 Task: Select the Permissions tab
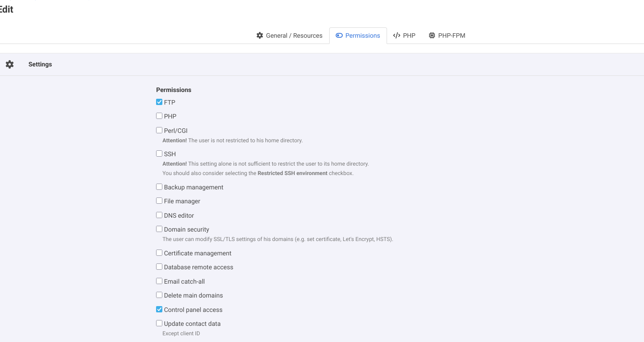pyautogui.click(x=358, y=35)
